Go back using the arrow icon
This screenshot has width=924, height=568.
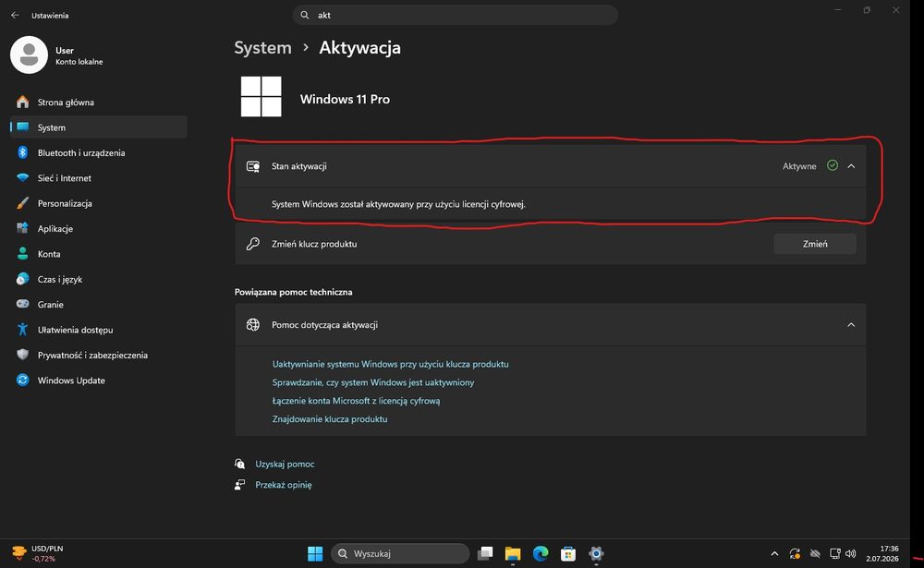(15, 16)
